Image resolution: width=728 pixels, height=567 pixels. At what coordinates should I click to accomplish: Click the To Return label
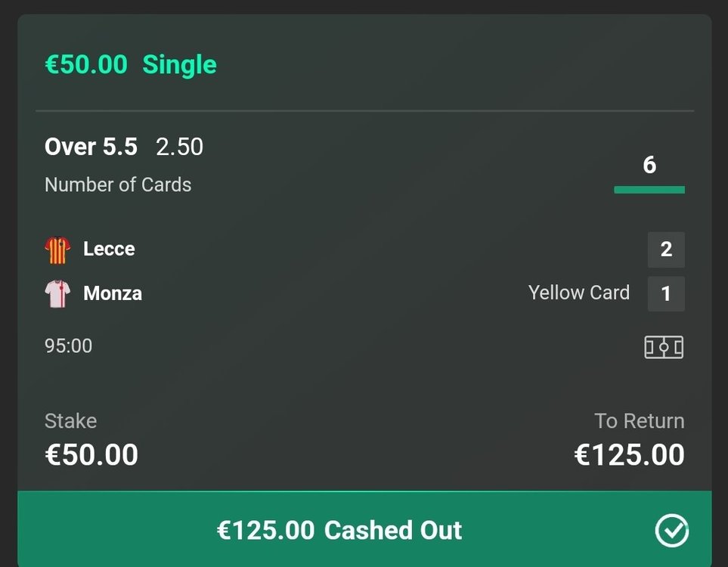coord(640,421)
